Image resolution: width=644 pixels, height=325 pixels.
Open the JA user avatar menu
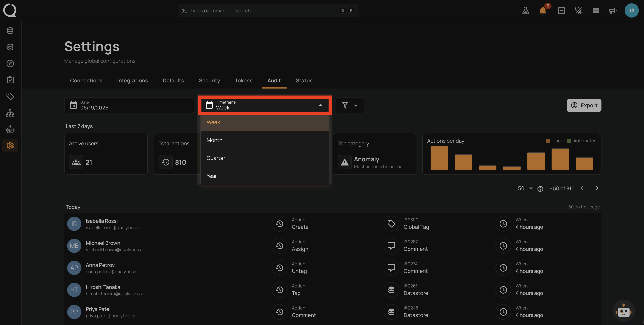631,10
